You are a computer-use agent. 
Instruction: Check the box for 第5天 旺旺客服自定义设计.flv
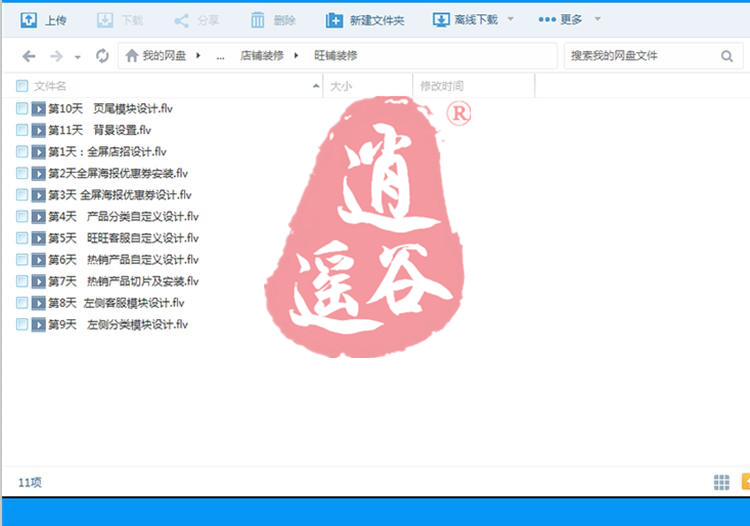[22, 238]
